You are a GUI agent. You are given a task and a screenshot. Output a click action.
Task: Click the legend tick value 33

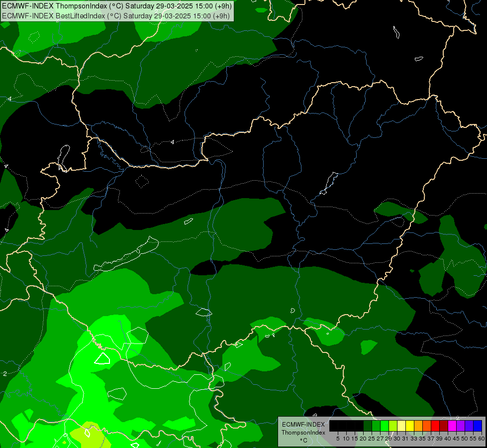coord(414,439)
